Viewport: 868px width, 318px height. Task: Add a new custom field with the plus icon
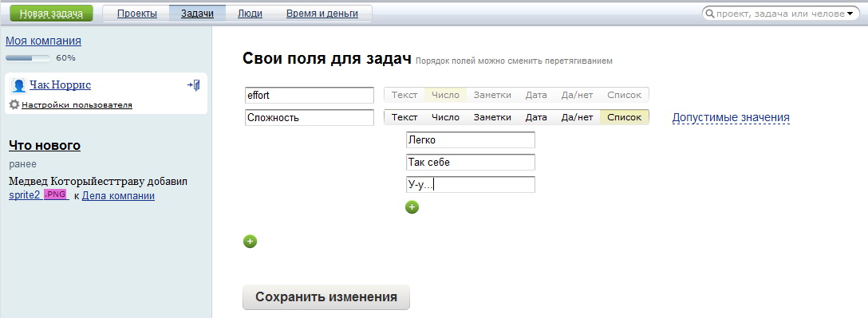(x=251, y=241)
